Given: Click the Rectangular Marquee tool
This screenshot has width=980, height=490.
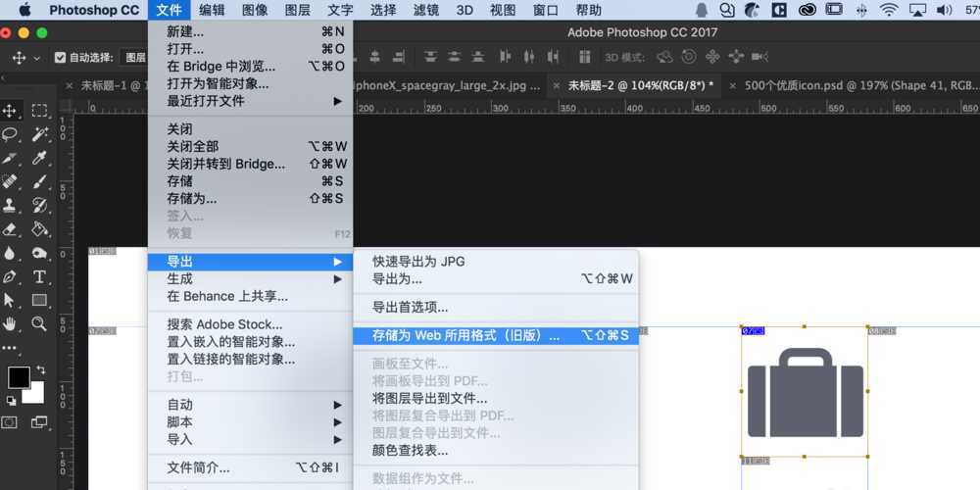Looking at the screenshot, I should pos(40,111).
